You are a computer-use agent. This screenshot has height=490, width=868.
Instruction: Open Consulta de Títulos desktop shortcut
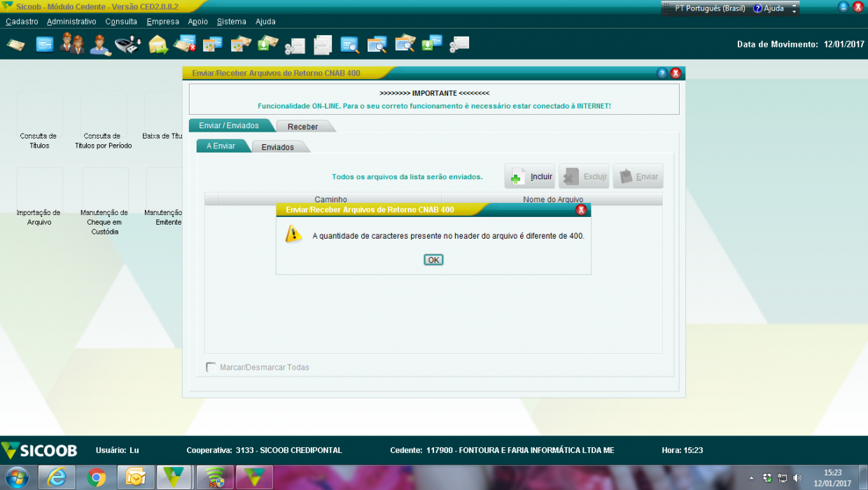(39, 120)
